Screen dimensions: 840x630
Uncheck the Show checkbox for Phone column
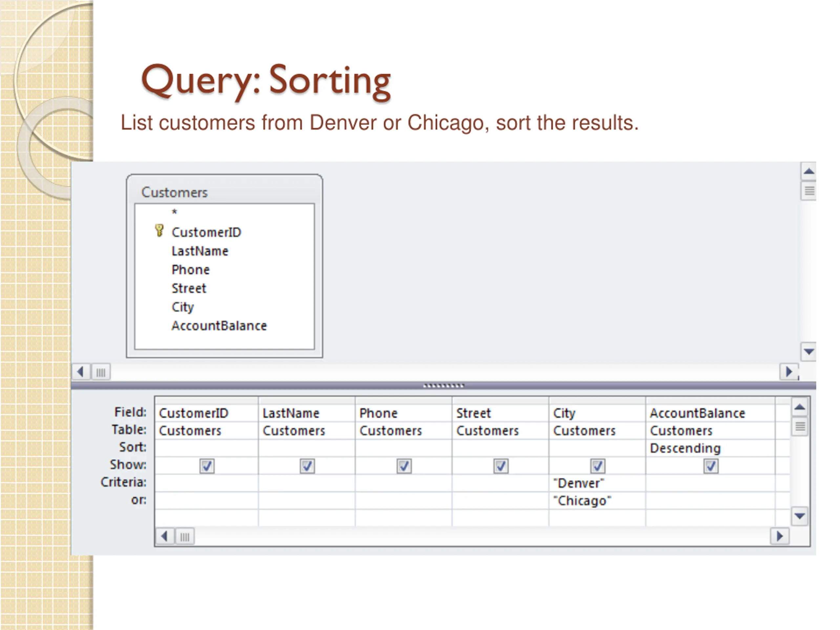[x=404, y=466]
